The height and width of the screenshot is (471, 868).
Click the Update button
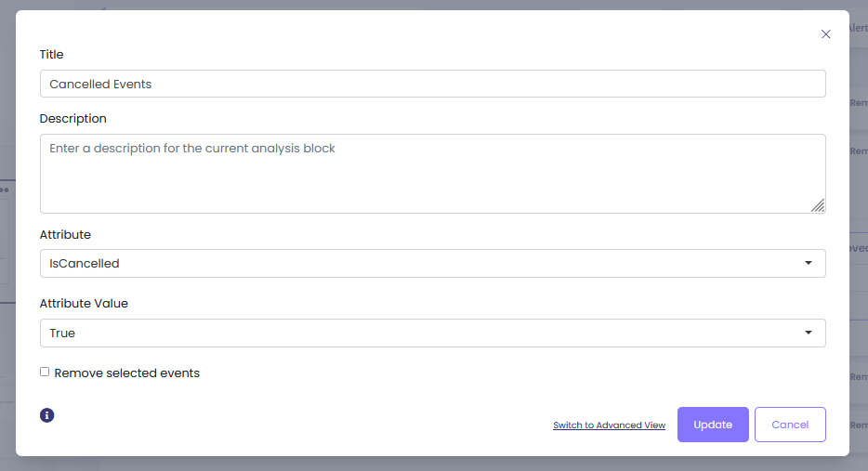(x=713, y=425)
